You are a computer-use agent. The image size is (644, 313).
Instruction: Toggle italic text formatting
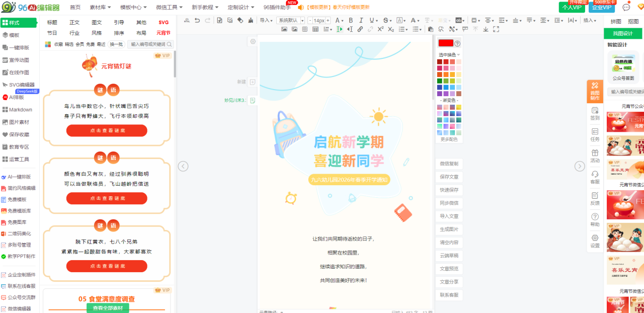(x=361, y=20)
